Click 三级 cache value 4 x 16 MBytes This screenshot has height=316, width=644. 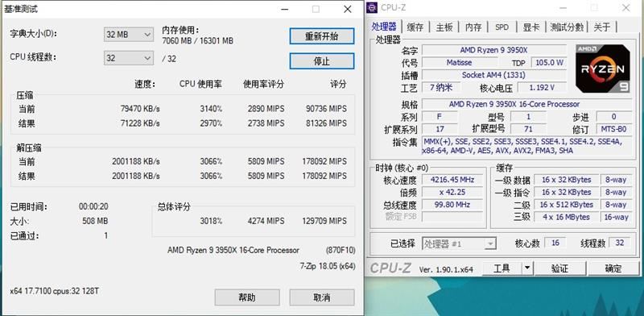(566, 217)
